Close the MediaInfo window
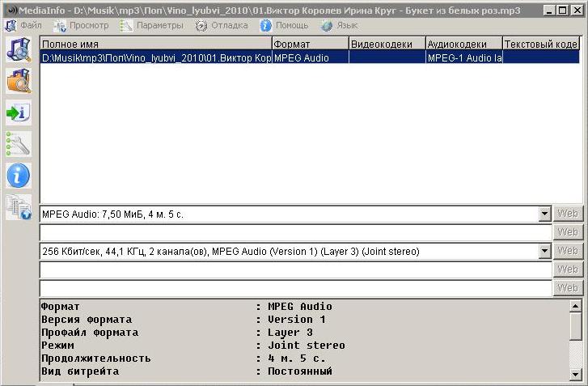Viewport: 588px width, 386px height. tap(577, 11)
